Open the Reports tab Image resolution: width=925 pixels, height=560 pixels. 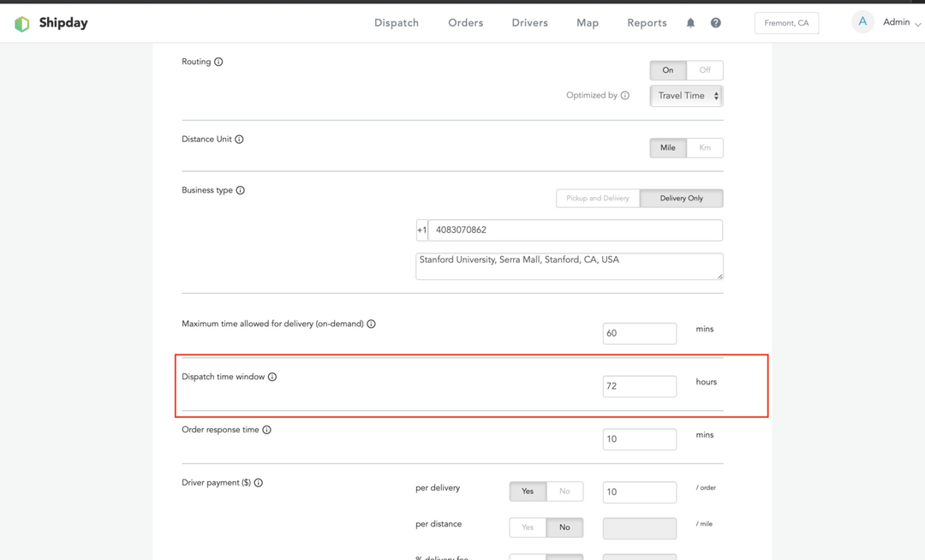pyautogui.click(x=647, y=23)
